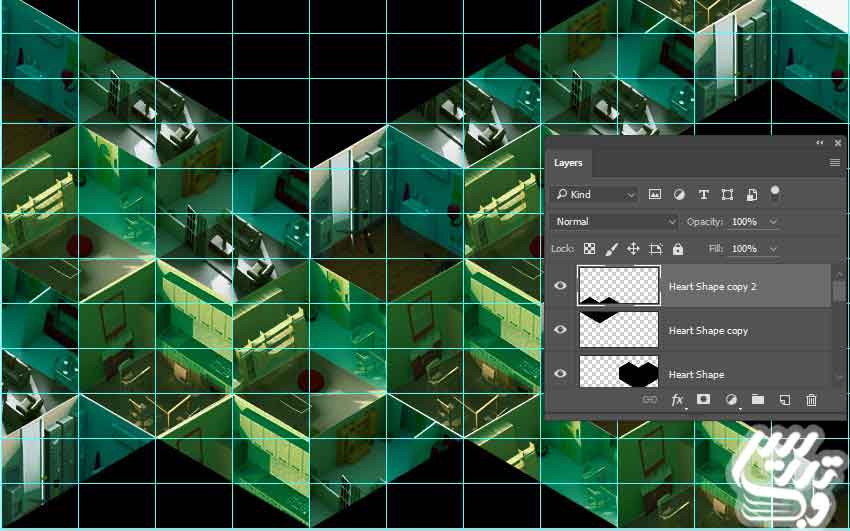850x531 pixels.
Task: Filter layers by smart objects
Action: (x=751, y=195)
